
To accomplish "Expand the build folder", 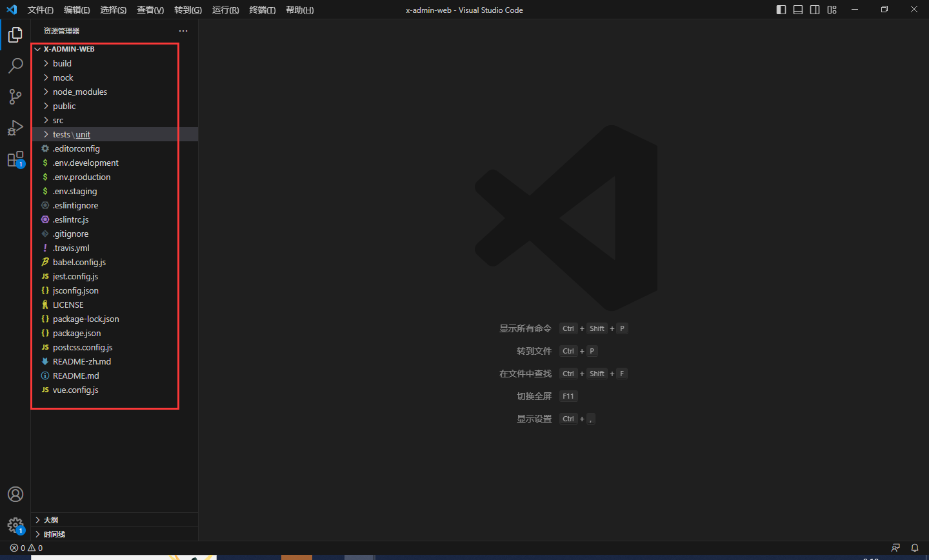I will pyautogui.click(x=115, y=63).
